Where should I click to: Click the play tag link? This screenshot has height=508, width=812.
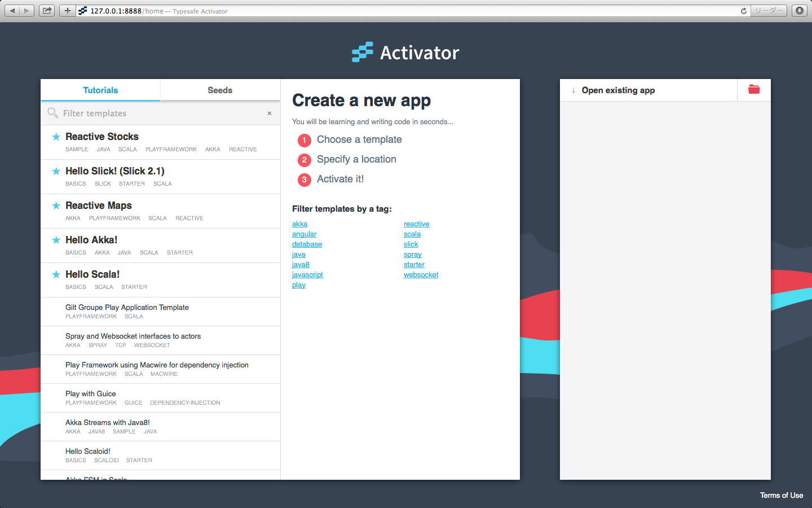298,285
